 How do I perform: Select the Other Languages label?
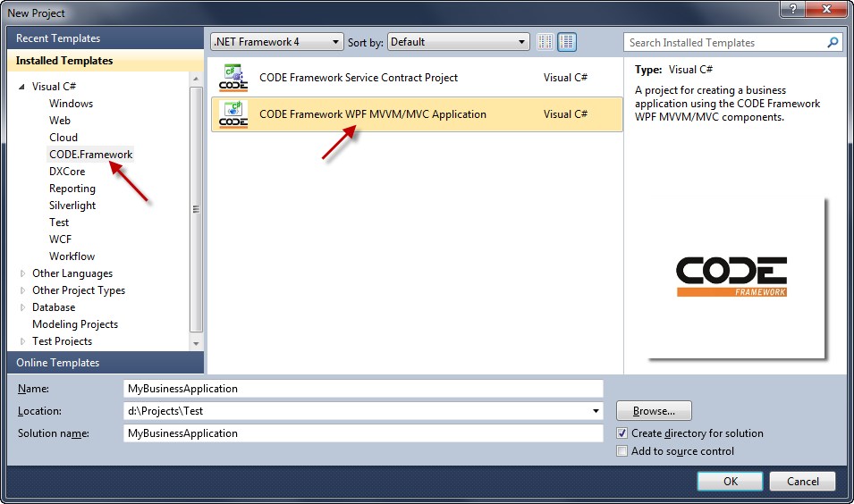(x=72, y=273)
